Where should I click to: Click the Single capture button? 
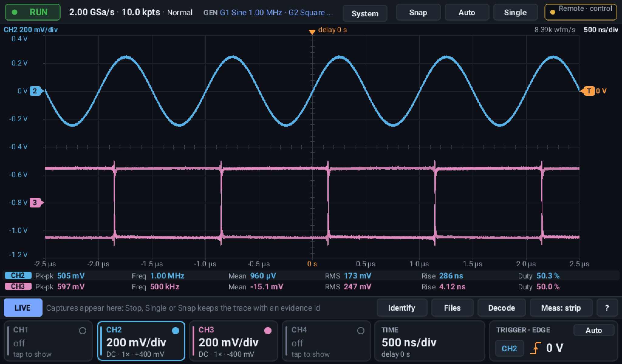pyautogui.click(x=515, y=12)
